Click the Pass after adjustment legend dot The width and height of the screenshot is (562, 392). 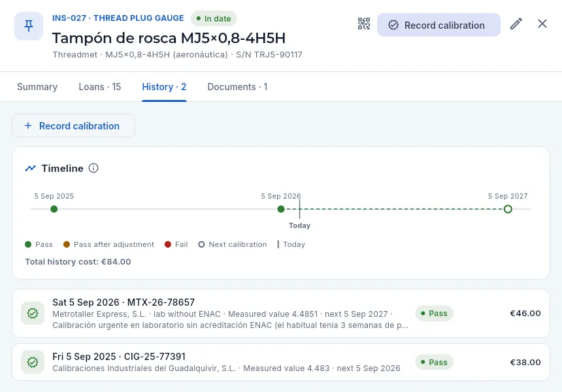[x=66, y=244]
